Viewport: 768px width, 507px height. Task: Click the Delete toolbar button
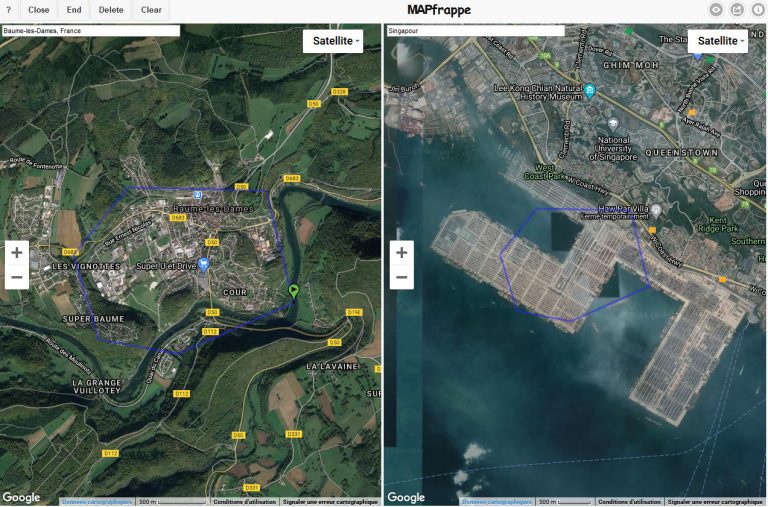click(x=111, y=10)
